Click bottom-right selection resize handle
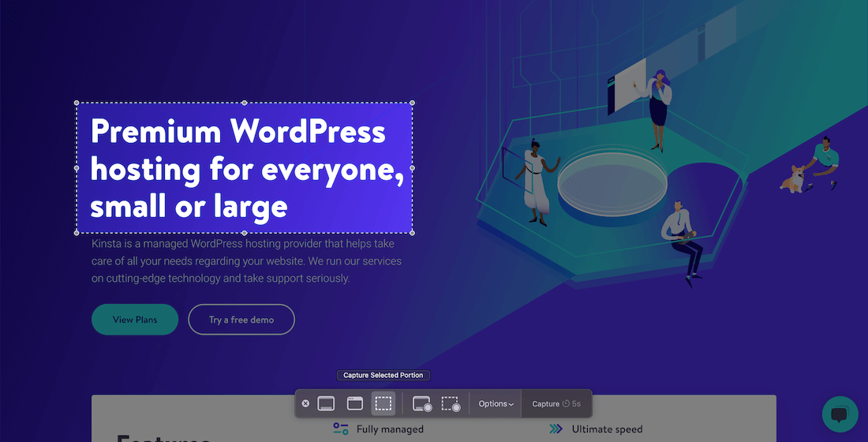 click(413, 233)
